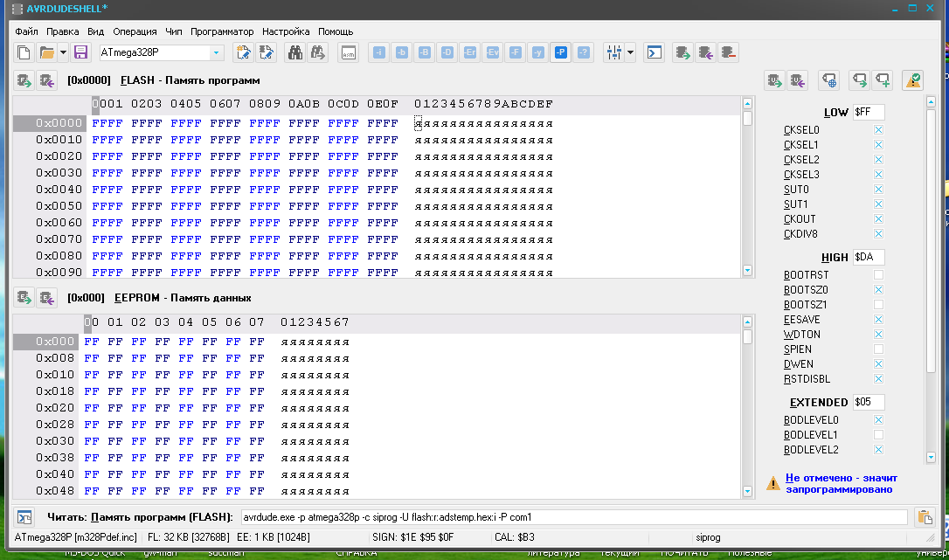
Task: Open the Чип menu
Action: (174, 31)
